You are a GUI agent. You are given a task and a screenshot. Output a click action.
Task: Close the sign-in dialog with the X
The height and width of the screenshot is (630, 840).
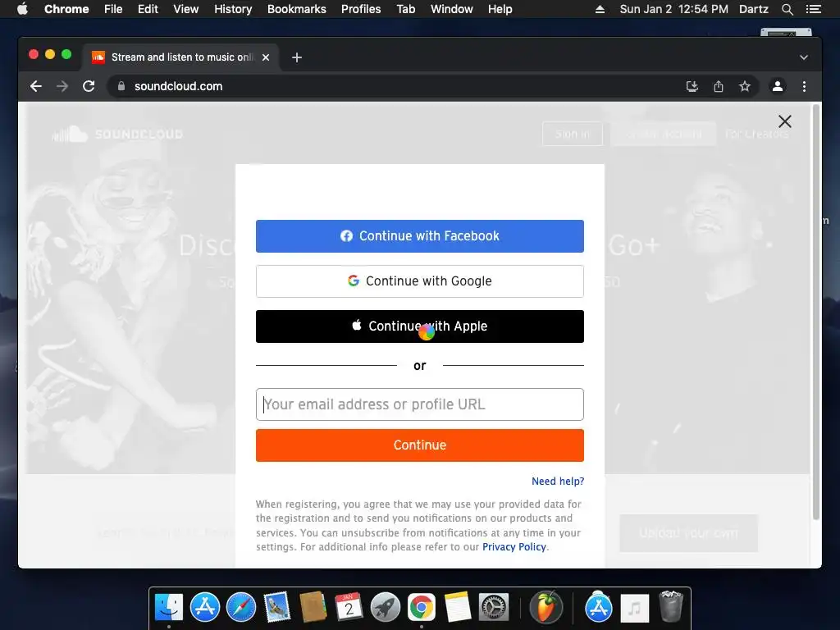pos(785,121)
